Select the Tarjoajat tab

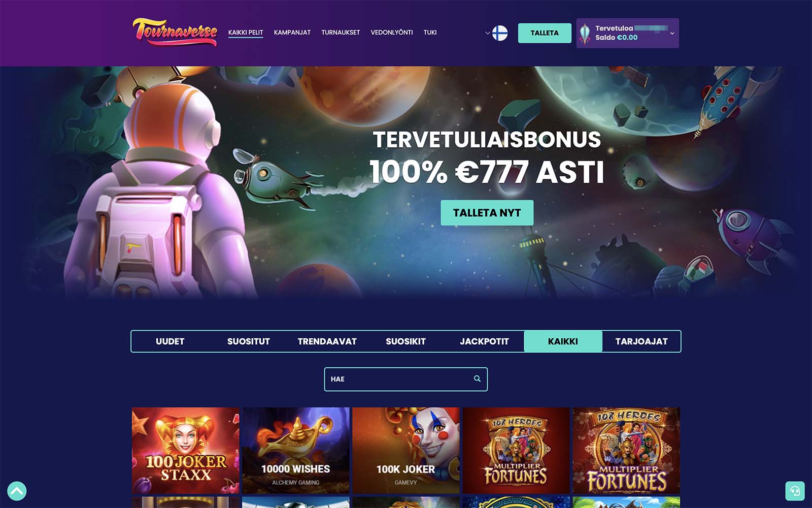pyautogui.click(x=641, y=341)
